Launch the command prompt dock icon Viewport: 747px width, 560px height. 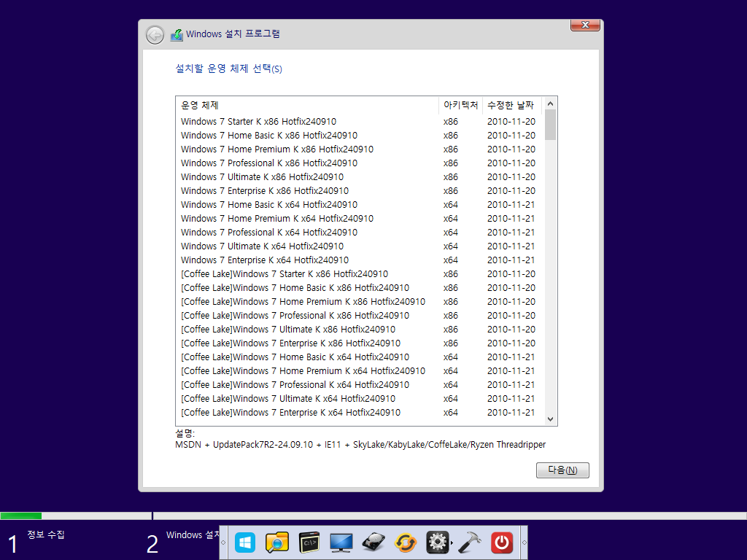click(309, 542)
